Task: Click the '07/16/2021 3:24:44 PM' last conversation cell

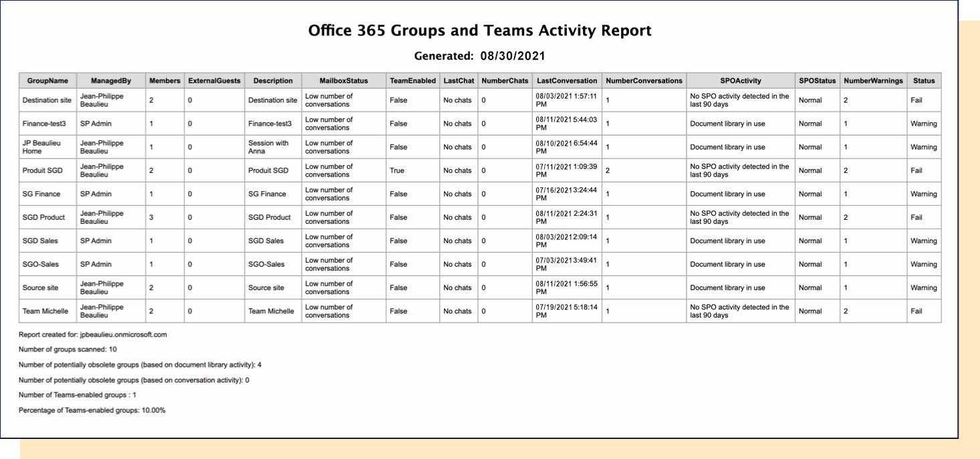Action: tap(567, 194)
